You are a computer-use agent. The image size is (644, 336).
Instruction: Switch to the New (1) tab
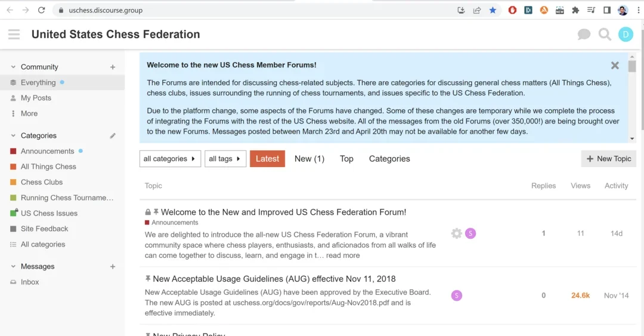309,159
